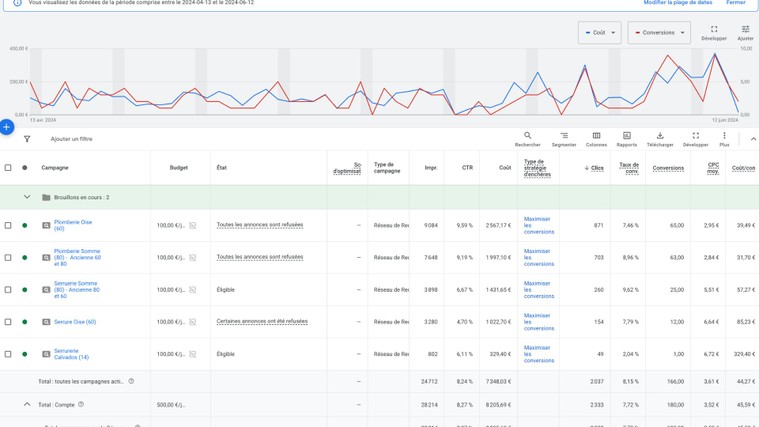This screenshot has width=759, height=427.
Task: Click the Plus three-dot menu
Action: pyautogui.click(x=724, y=136)
